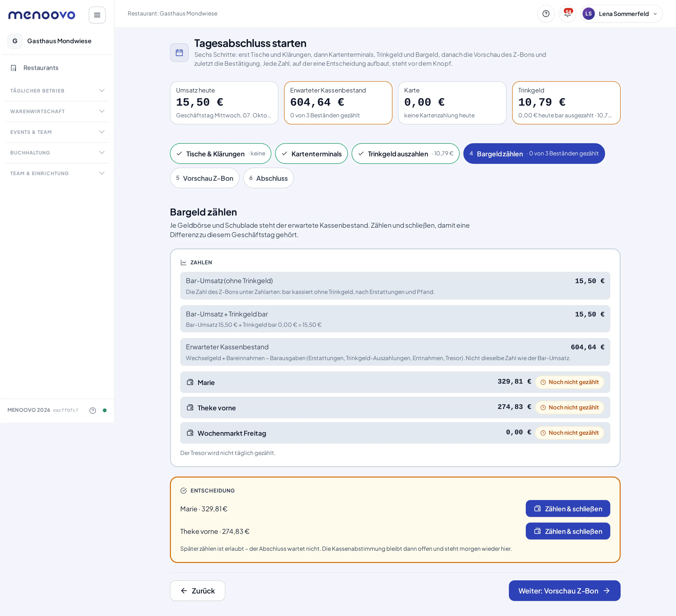Click the menoovo logo

coord(42,15)
